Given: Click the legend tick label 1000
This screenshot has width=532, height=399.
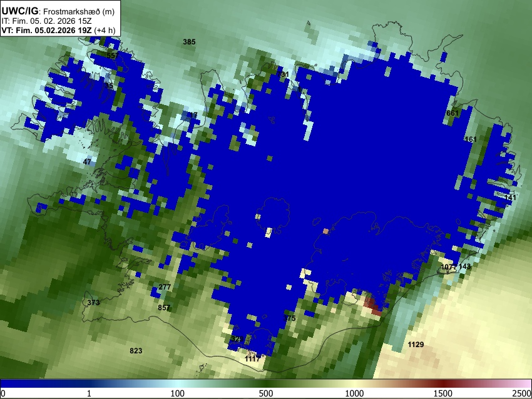Looking at the screenshot, I should pos(354,393).
